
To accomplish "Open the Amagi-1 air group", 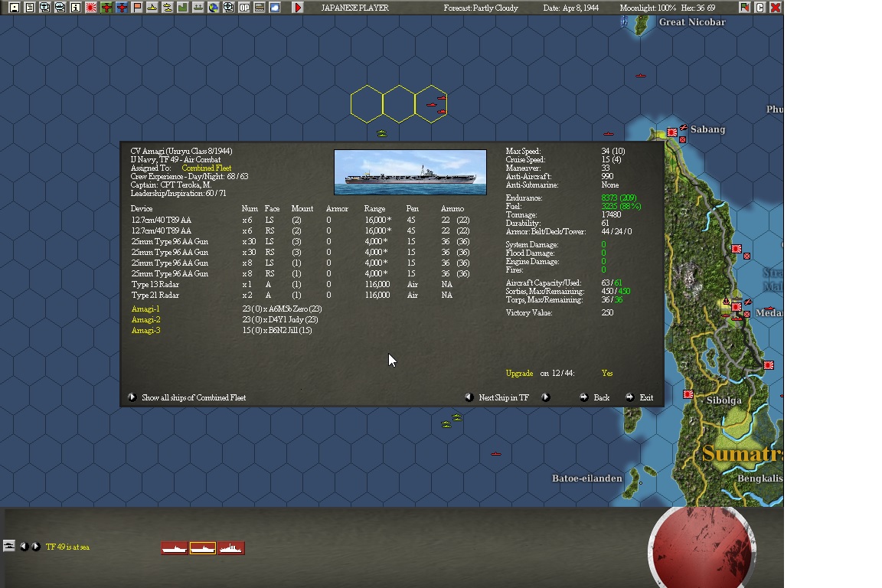I will click(145, 309).
